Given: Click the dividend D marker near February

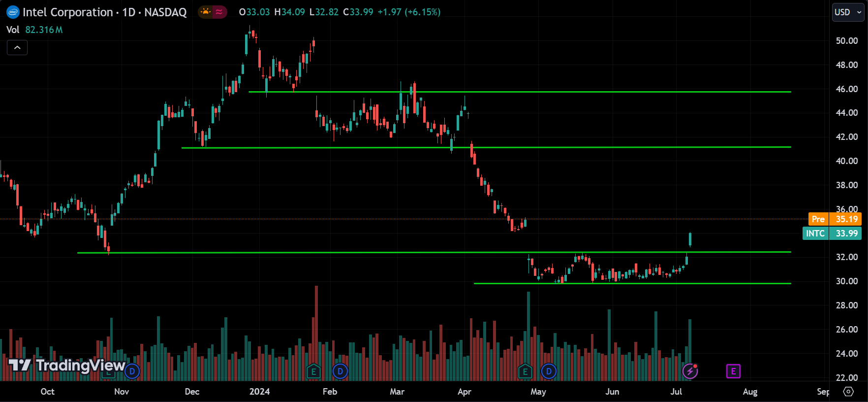Looking at the screenshot, I should point(340,371).
